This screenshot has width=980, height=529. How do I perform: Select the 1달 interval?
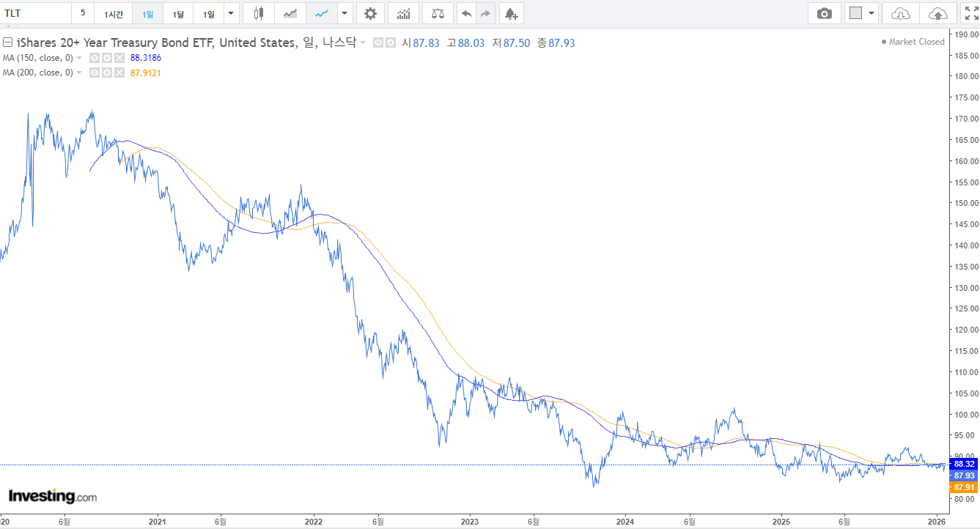(x=178, y=13)
